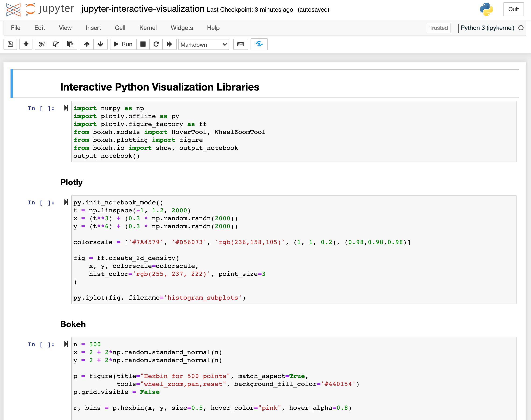Open the Kernel menu
Viewport: 531px width, 420px height.
click(148, 28)
